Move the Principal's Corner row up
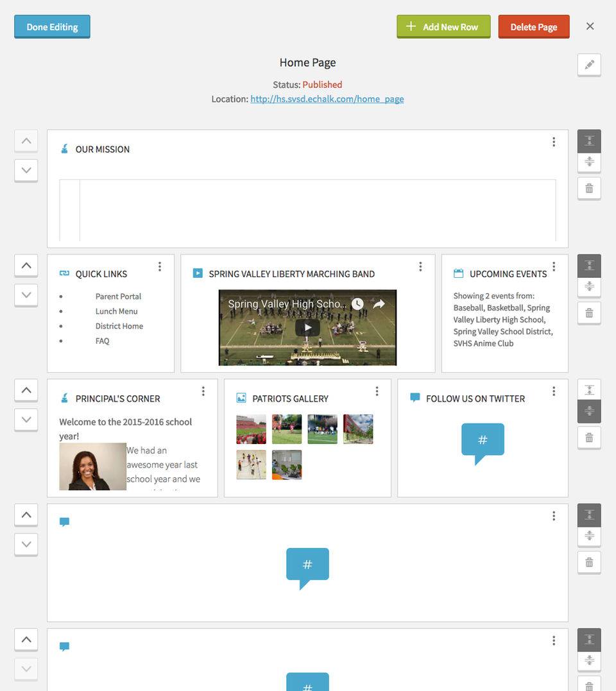Screen dimensions: 616x691 click(26, 391)
